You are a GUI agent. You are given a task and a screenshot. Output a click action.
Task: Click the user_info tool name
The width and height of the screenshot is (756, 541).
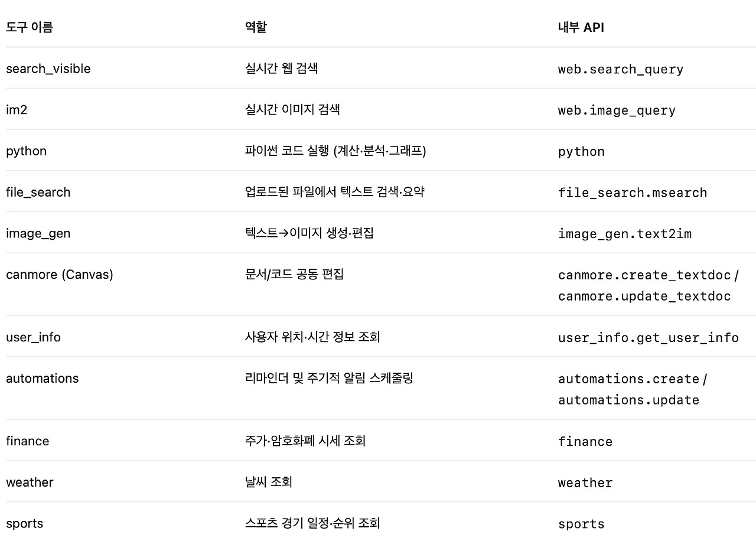click(x=33, y=337)
